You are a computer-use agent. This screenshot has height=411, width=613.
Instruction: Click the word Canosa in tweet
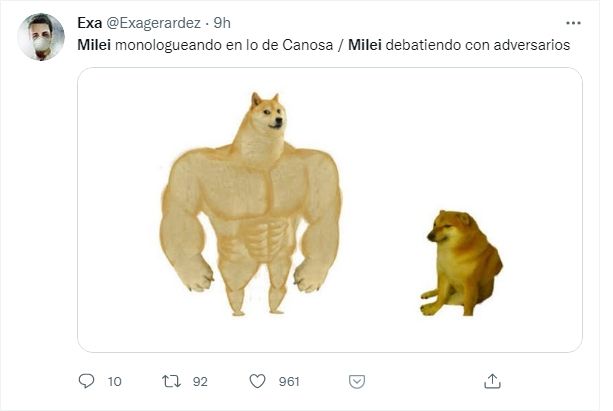coord(308,45)
